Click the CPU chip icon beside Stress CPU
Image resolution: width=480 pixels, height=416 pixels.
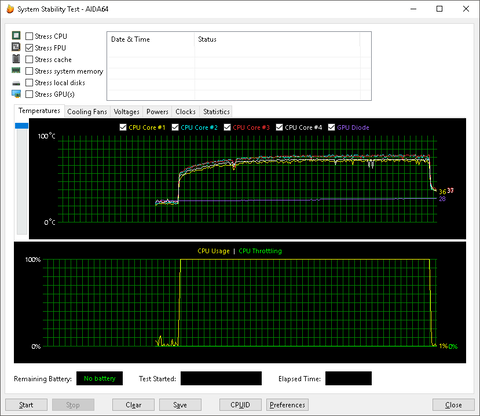16,35
